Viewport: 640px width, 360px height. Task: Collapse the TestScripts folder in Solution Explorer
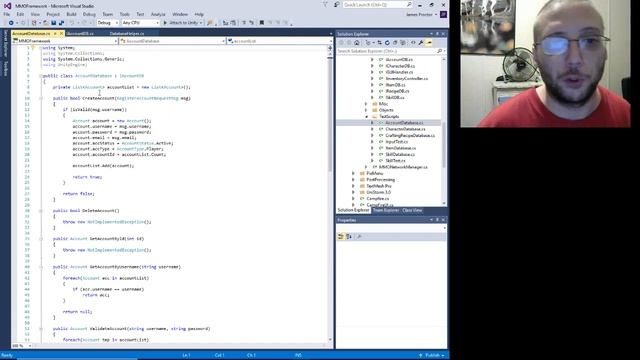[x=367, y=117]
